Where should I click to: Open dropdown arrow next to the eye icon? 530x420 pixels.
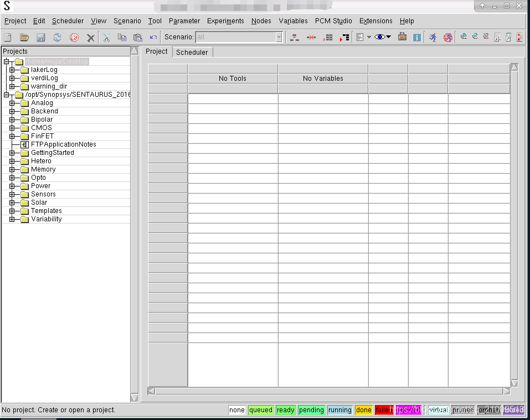pos(389,37)
